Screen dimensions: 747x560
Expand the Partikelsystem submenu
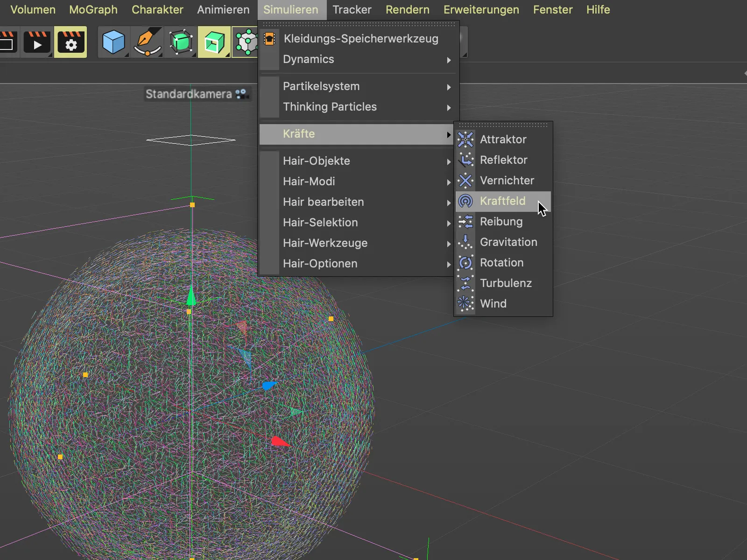[359, 86]
